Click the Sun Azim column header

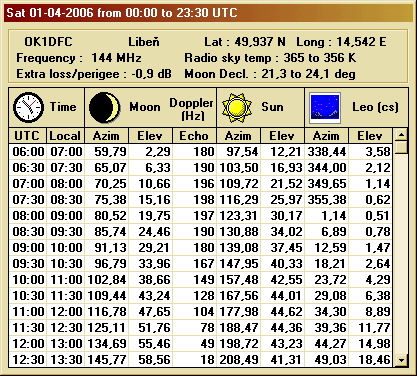(238, 136)
